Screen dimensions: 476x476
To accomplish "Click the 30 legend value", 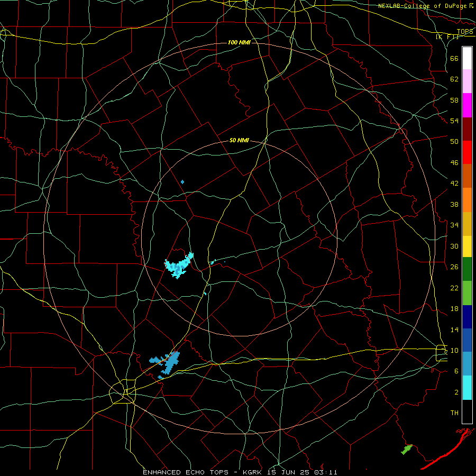I will [x=454, y=246].
